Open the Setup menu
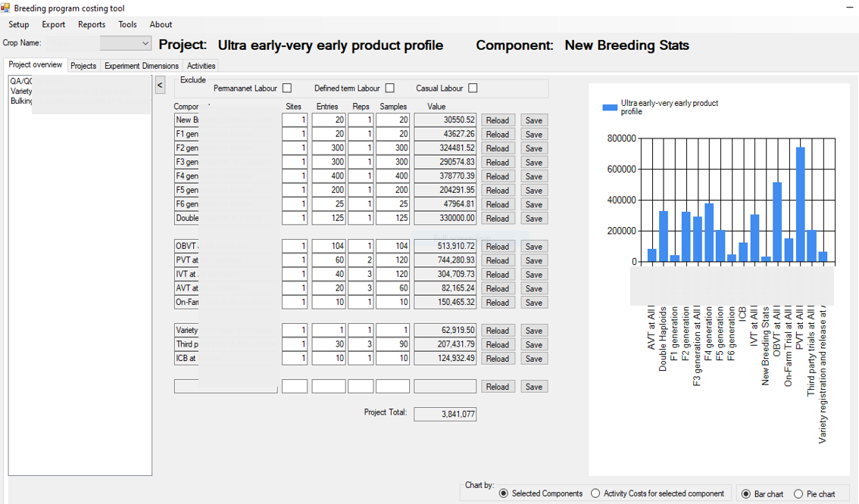This screenshot has height=504, width=859. 19,25
